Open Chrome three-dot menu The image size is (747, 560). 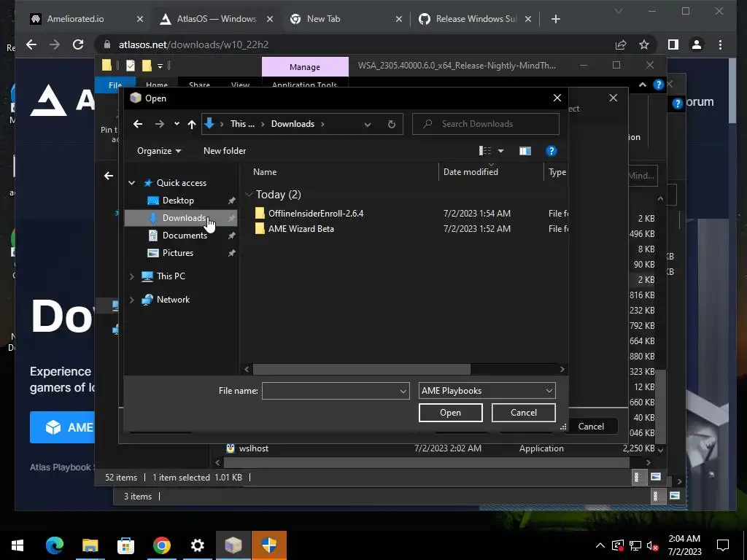[x=720, y=44]
